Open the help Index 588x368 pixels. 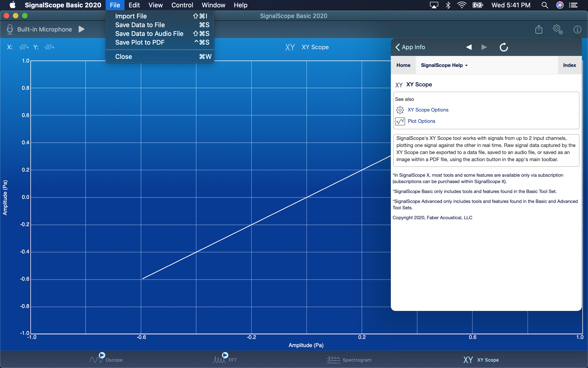point(570,65)
